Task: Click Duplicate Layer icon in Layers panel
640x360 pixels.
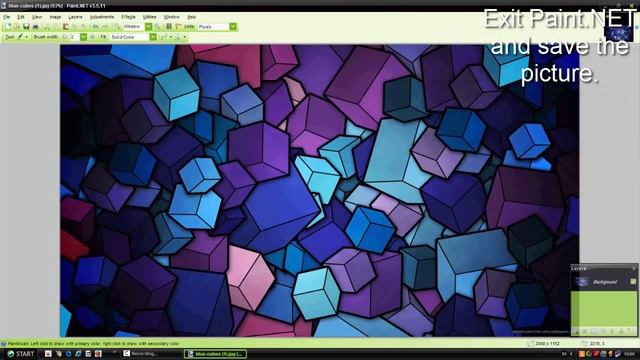Action: pos(593,331)
